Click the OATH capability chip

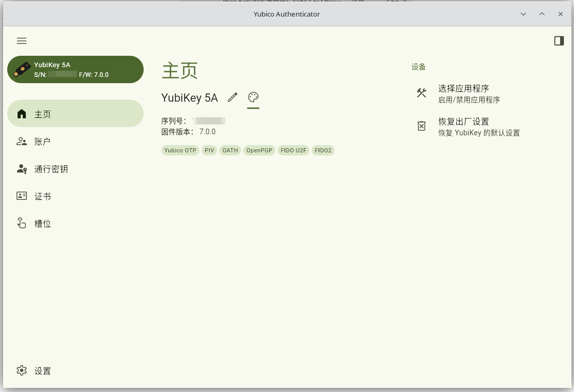click(x=230, y=150)
